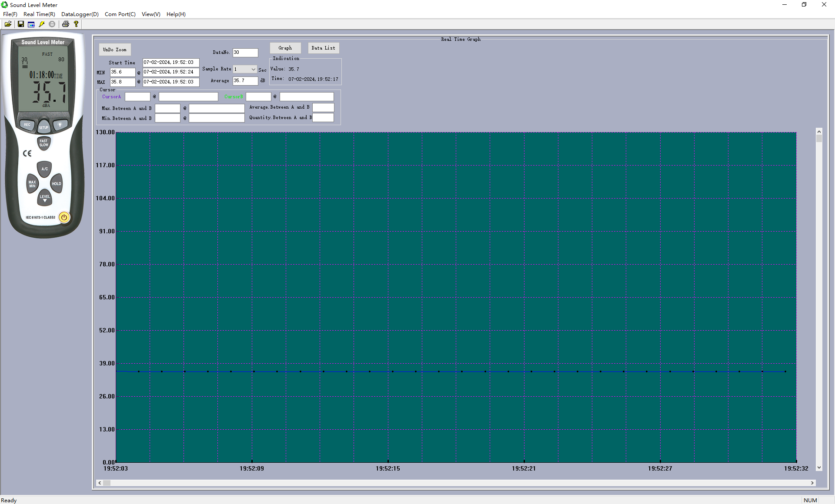
Task: Click the print icon in toolbar
Action: click(66, 24)
